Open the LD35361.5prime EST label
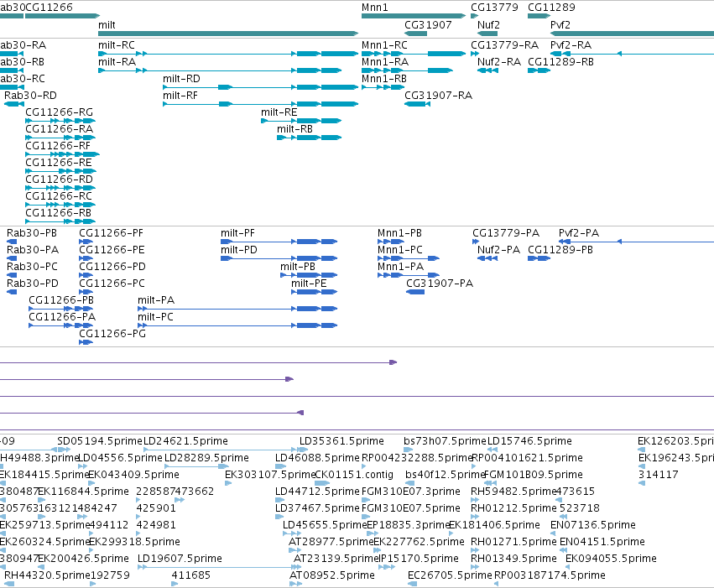Viewport: 714px width, 588px height. pyautogui.click(x=341, y=441)
